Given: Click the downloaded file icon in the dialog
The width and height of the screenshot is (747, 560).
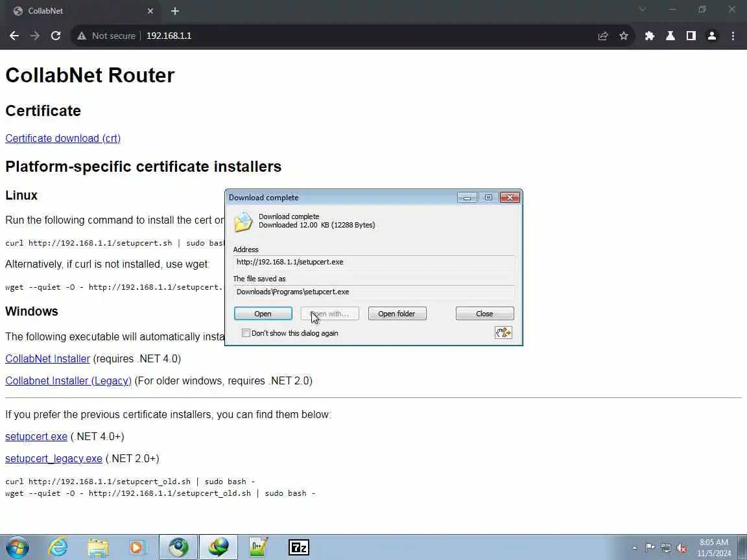Looking at the screenshot, I should tap(243, 222).
